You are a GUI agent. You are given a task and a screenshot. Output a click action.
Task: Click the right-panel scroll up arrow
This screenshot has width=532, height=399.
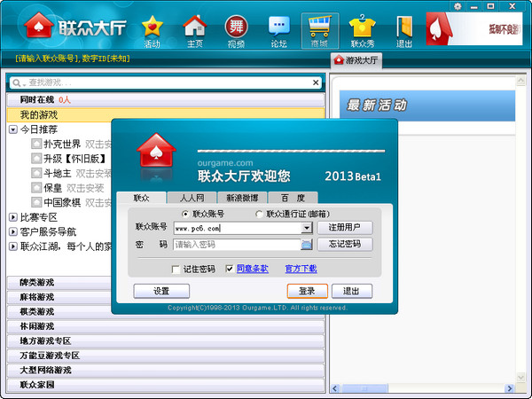(520, 81)
